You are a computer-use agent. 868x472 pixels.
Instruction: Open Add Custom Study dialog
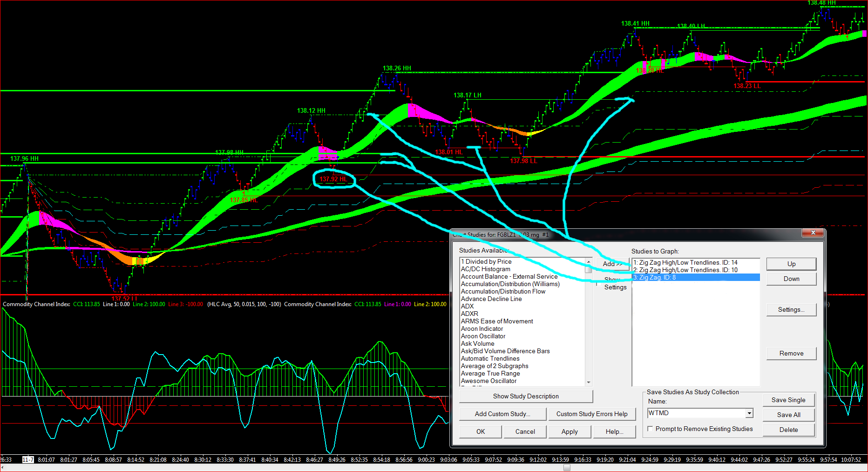502,414
